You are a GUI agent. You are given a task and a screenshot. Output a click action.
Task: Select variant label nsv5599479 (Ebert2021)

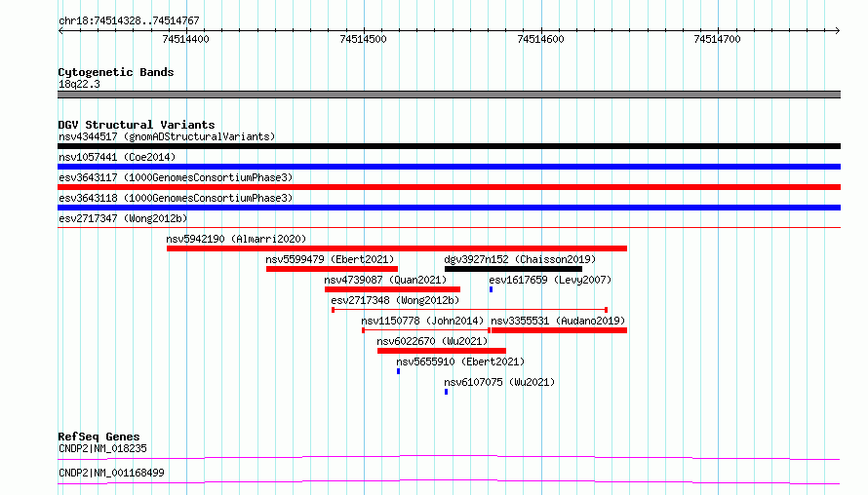pos(330,259)
